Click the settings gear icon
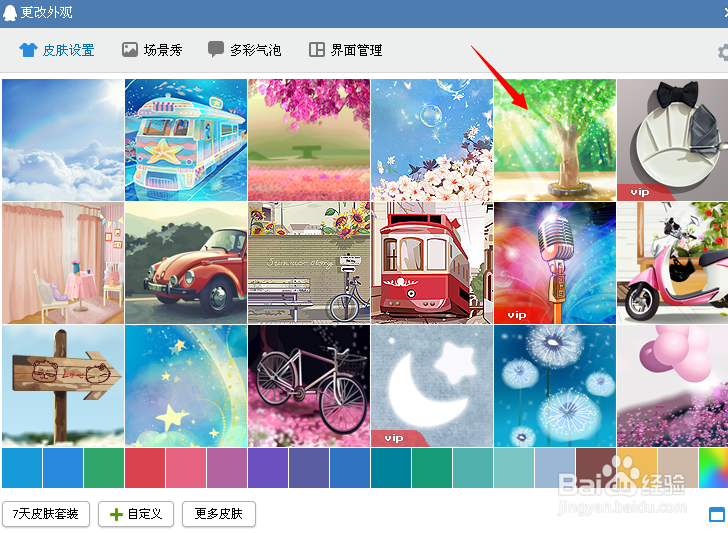 pos(723,52)
